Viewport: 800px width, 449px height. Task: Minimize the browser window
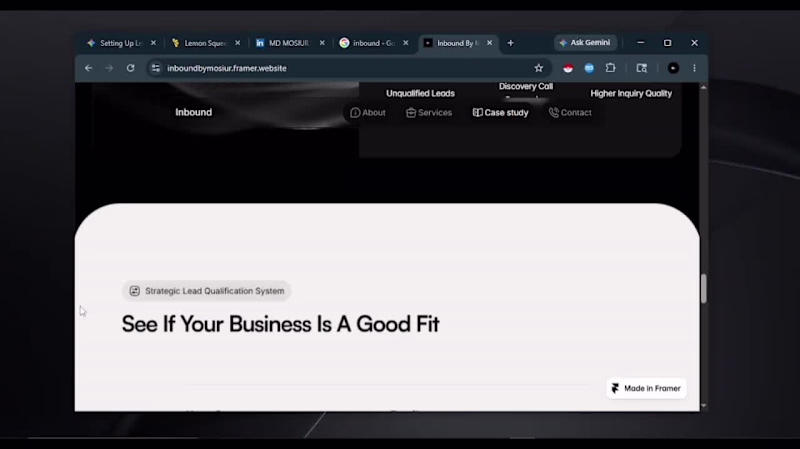[640, 43]
